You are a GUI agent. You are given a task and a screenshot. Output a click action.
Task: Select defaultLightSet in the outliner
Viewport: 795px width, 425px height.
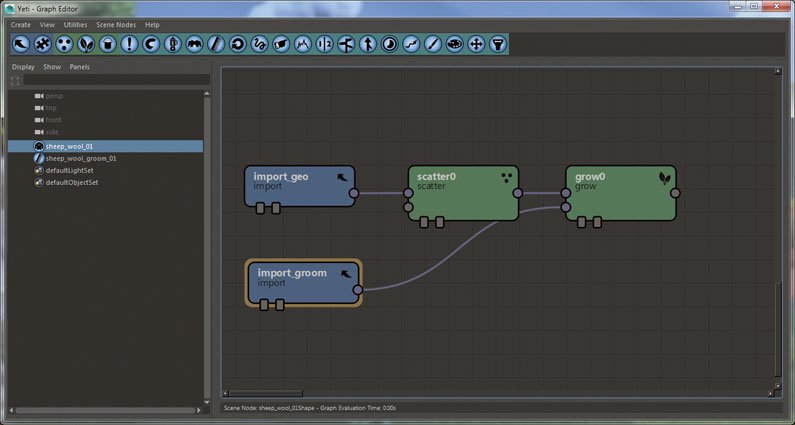click(x=69, y=170)
